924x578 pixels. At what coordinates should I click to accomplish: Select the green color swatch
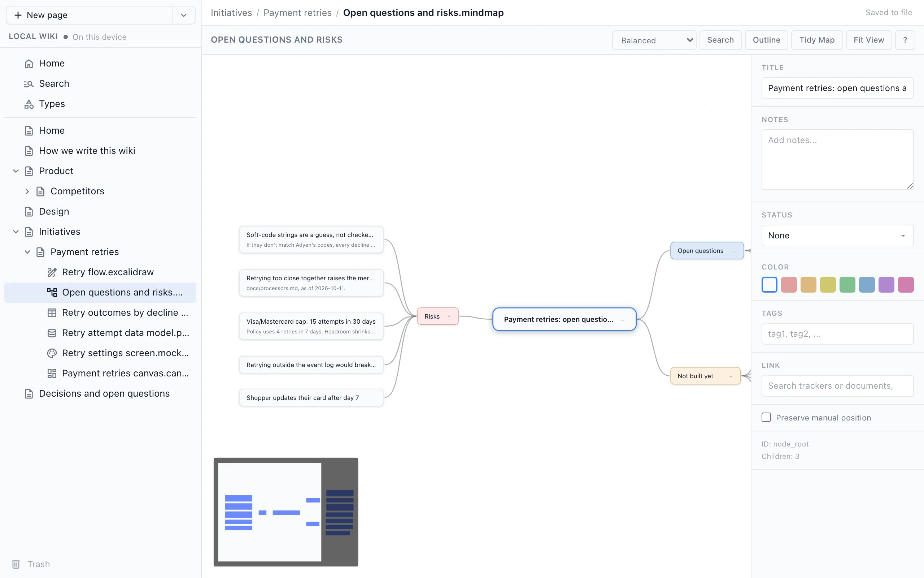[x=847, y=285]
